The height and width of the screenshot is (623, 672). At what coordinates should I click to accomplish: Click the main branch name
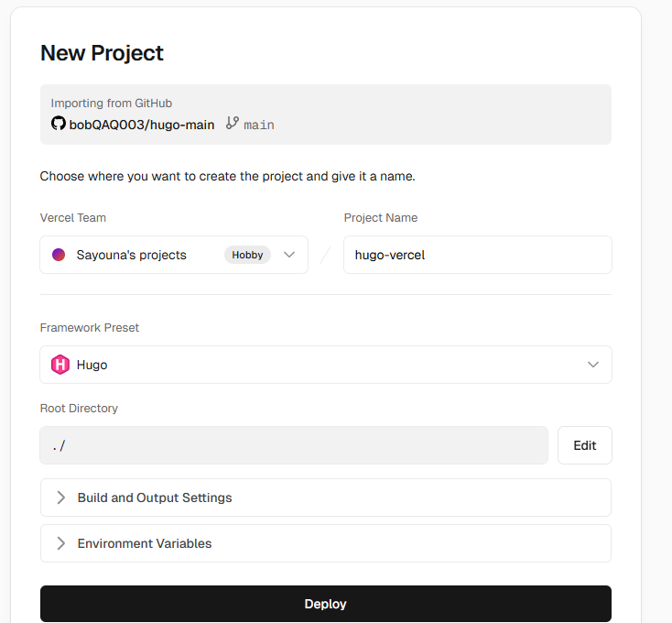(x=259, y=125)
